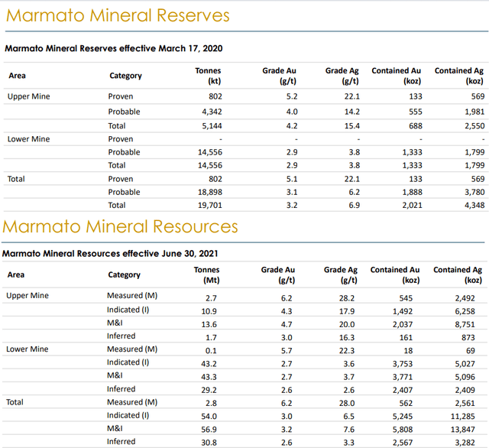Click the resources value 2,037 contained Au
Screen dimensions: 489x448
coord(403,324)
